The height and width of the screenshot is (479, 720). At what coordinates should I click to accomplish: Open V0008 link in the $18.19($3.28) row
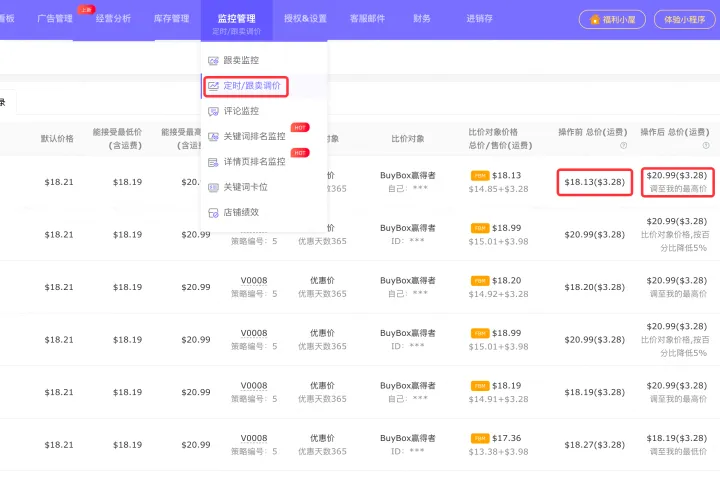(254, 386)
